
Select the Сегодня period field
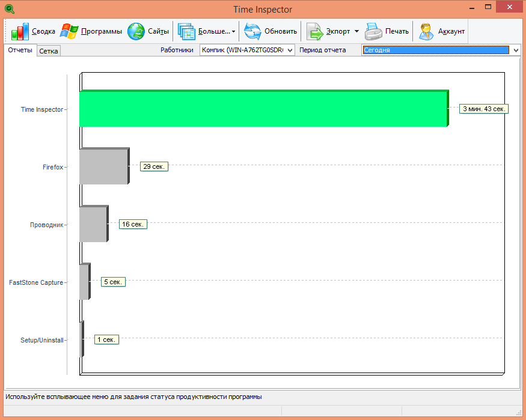click(436, 50)
